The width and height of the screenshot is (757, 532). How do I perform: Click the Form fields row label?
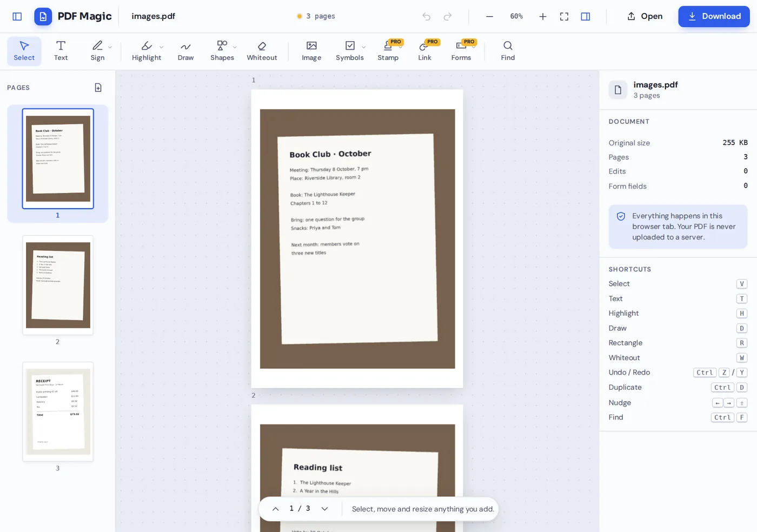[x=628, y=186]
